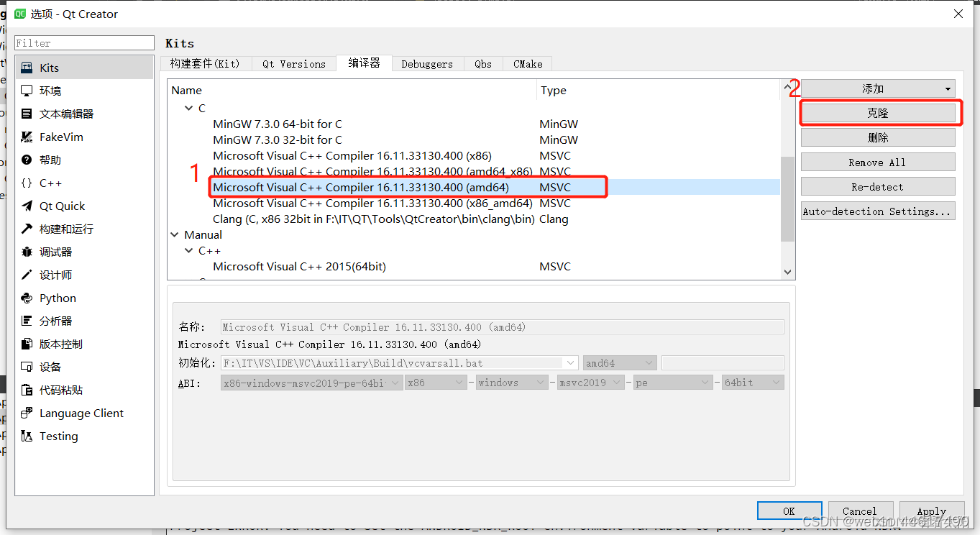Select the Kits category icon
Screen dimensions: 980x535
point(27,68)
